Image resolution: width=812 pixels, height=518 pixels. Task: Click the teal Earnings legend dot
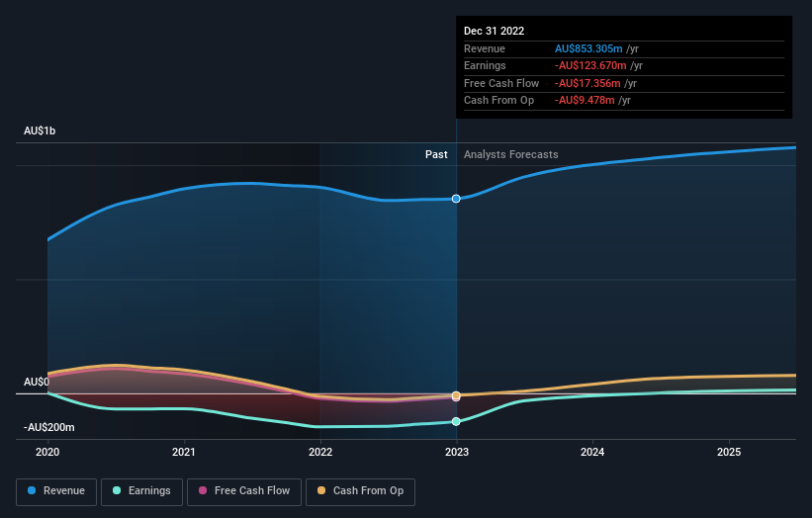(x=117, y=490)
